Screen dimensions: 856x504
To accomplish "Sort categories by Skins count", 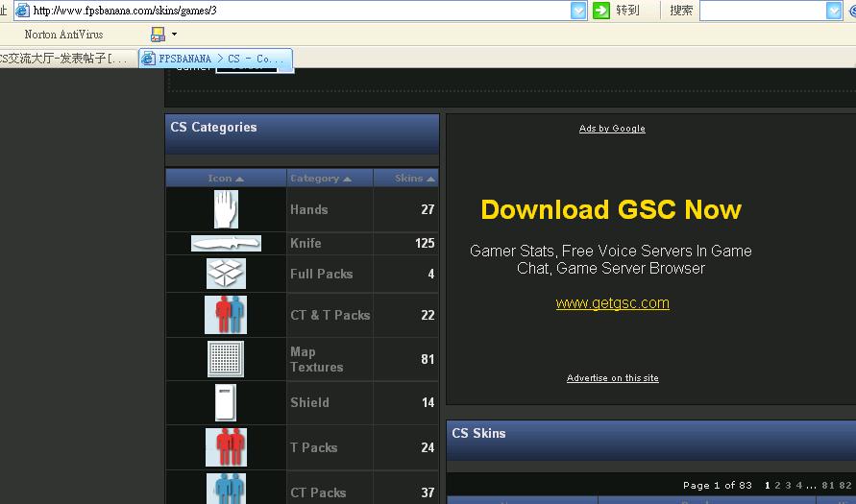I will pyautogui.click(x=415, y=179).
